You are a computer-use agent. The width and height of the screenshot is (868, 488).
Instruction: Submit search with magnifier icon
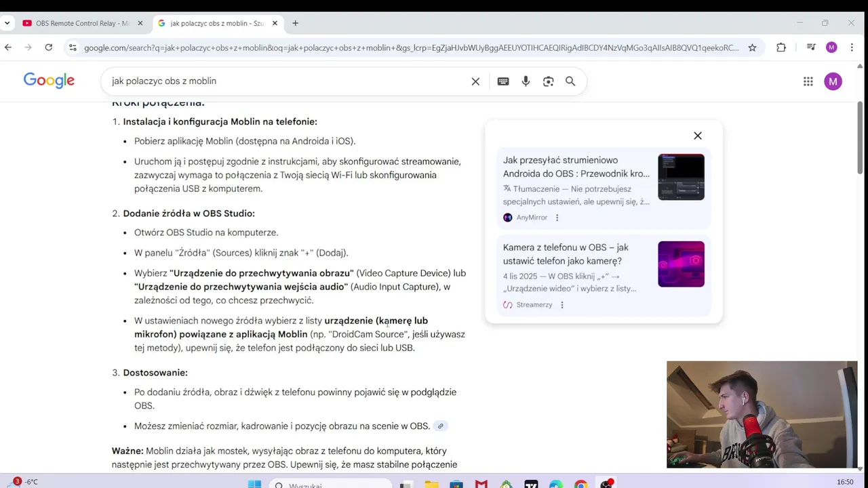point(570,81)
